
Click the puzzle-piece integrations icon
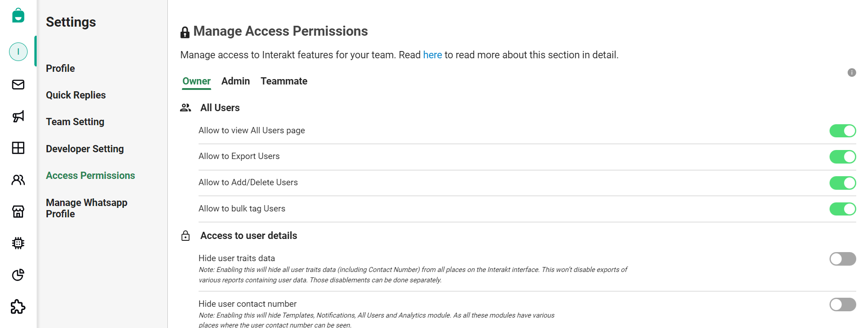18,307
